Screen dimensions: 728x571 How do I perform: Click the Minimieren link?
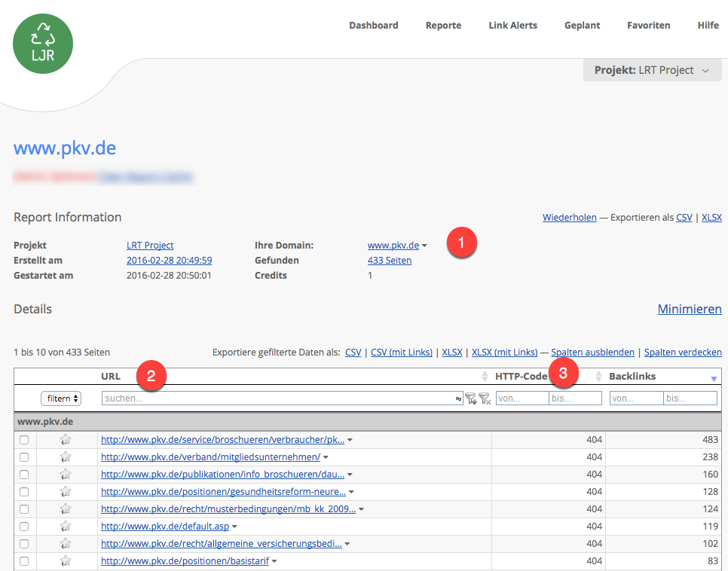690,309
